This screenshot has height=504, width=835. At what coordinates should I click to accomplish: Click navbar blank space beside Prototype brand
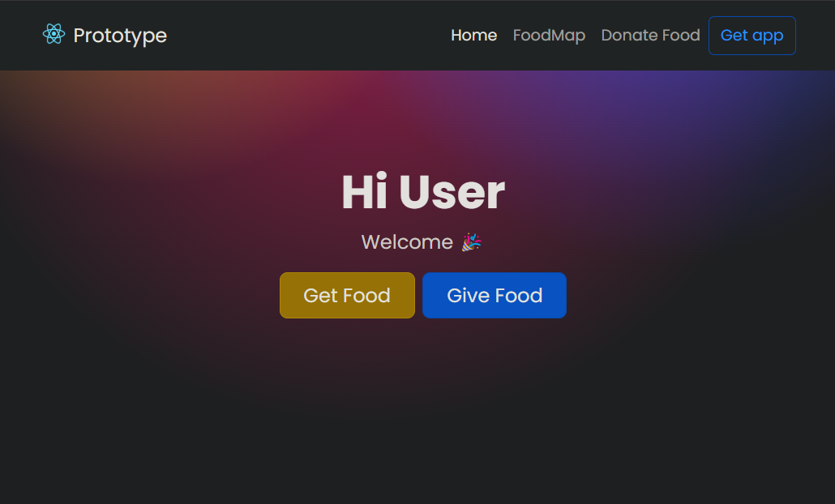(x=309, y=35)
